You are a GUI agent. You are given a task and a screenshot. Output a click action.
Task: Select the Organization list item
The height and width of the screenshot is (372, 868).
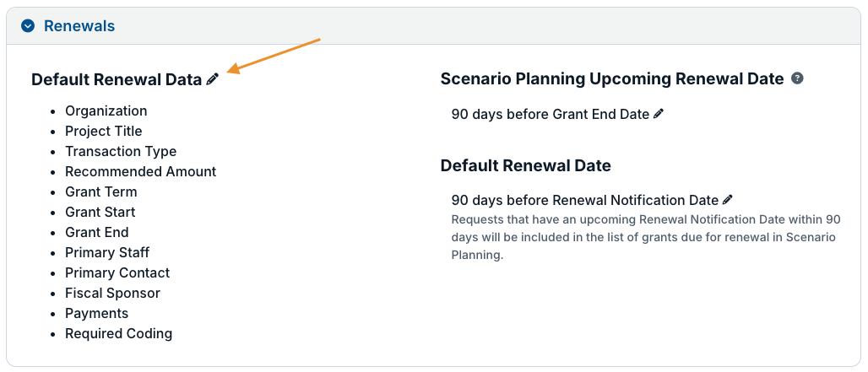click(106, 111)
